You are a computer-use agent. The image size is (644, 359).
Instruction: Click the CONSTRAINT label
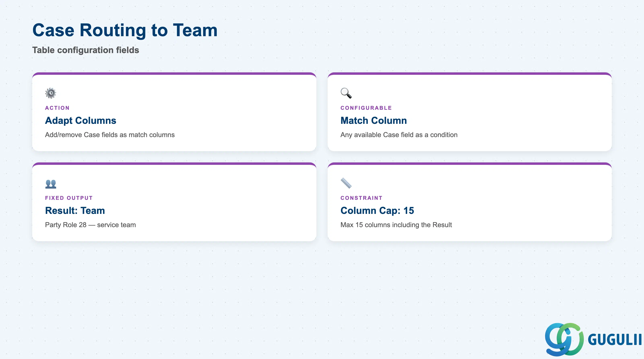click(361, 198)
